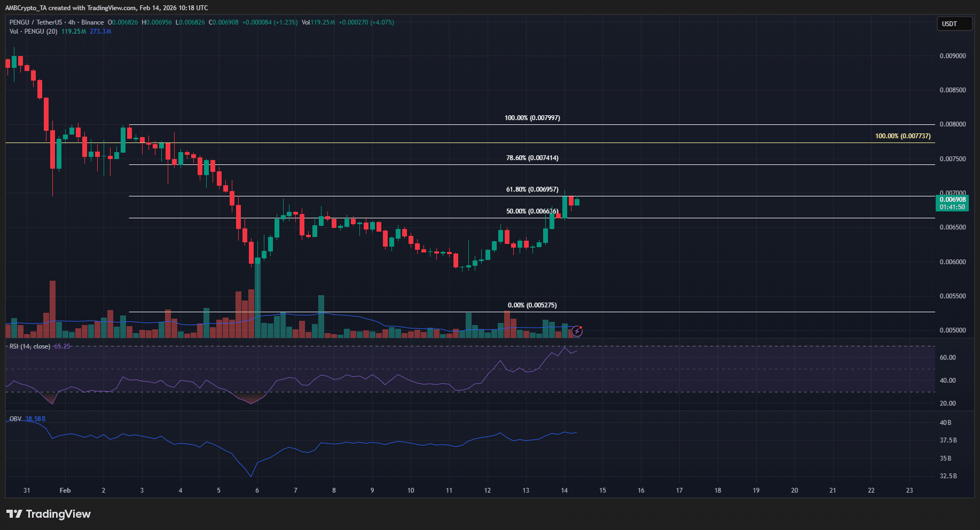Click 0.009000 on the price scale
This screenshot has height=530, width=980.
pyautogui.click(x=954, y=56)
